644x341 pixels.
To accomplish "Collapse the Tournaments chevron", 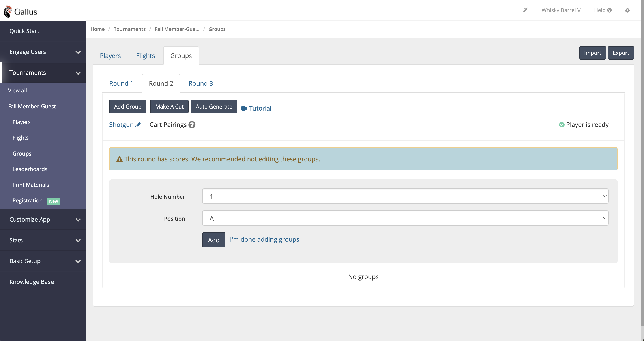I will coord(78,73).
